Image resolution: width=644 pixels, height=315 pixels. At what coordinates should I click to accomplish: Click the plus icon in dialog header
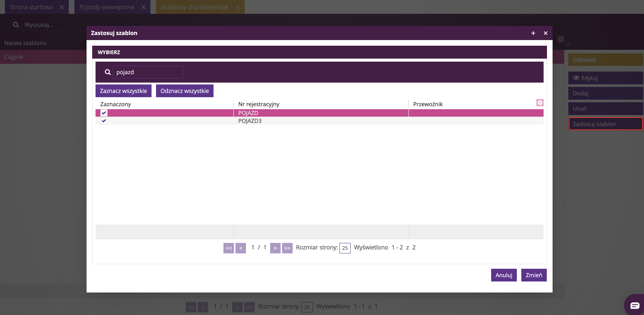point(533,33)
